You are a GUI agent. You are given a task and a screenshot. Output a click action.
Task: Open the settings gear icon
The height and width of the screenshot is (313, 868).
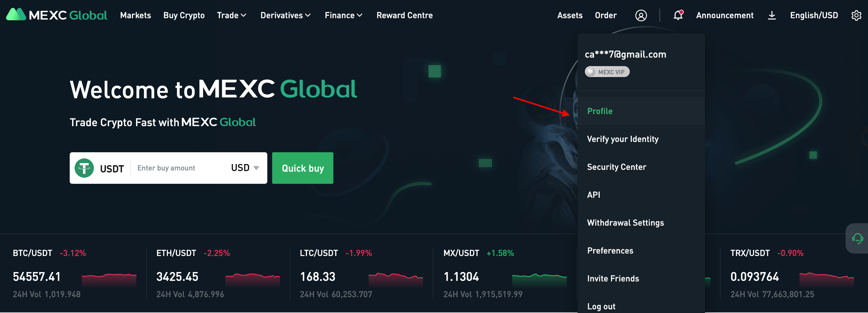[856, 15]
